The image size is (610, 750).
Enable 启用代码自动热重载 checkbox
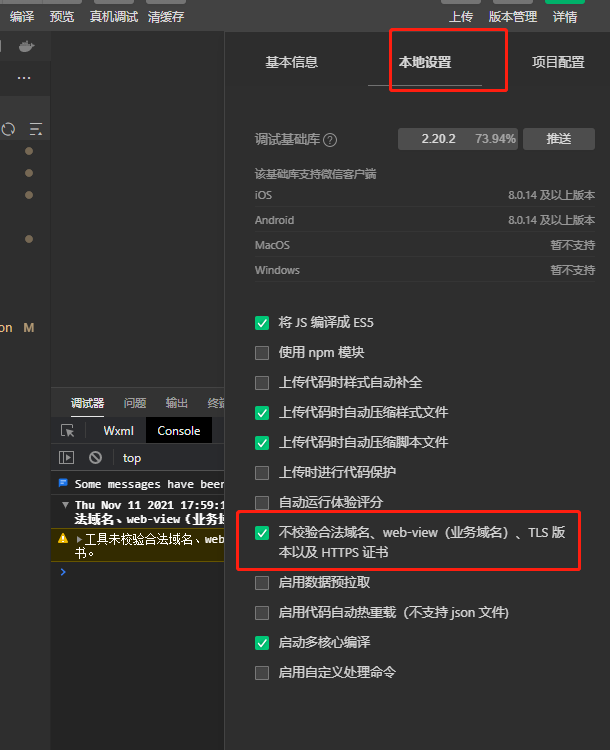[262, 613]
